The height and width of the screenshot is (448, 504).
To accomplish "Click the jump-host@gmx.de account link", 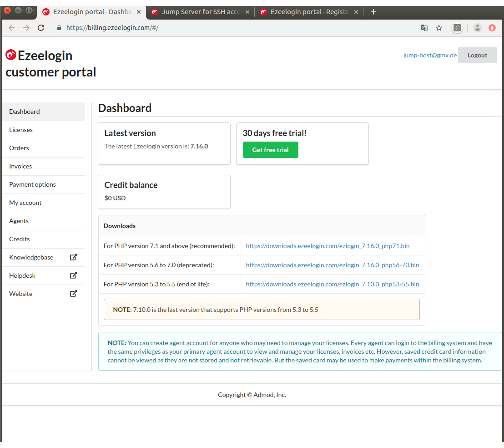I will pyautogui.click(x=429, y=55).
